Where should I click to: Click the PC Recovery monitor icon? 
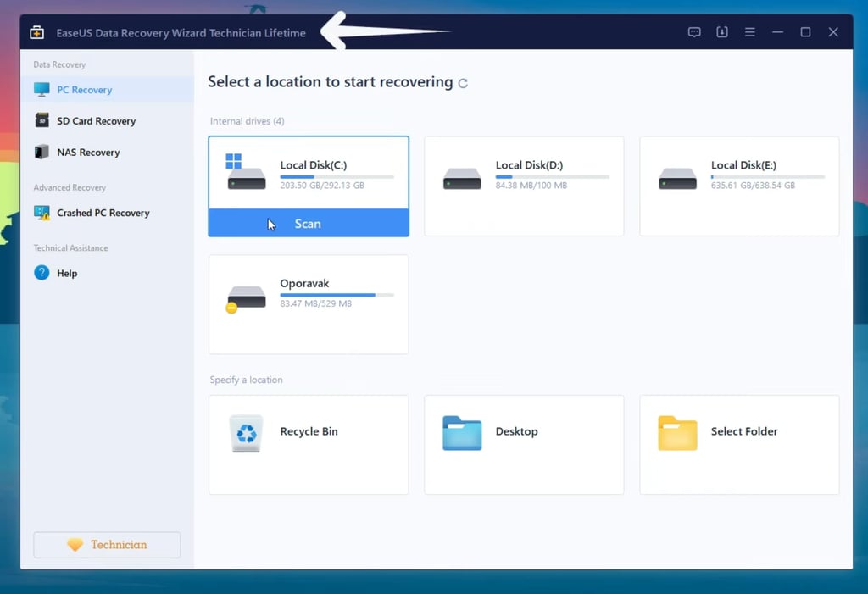pyautogui.click(x=42, y=90)
